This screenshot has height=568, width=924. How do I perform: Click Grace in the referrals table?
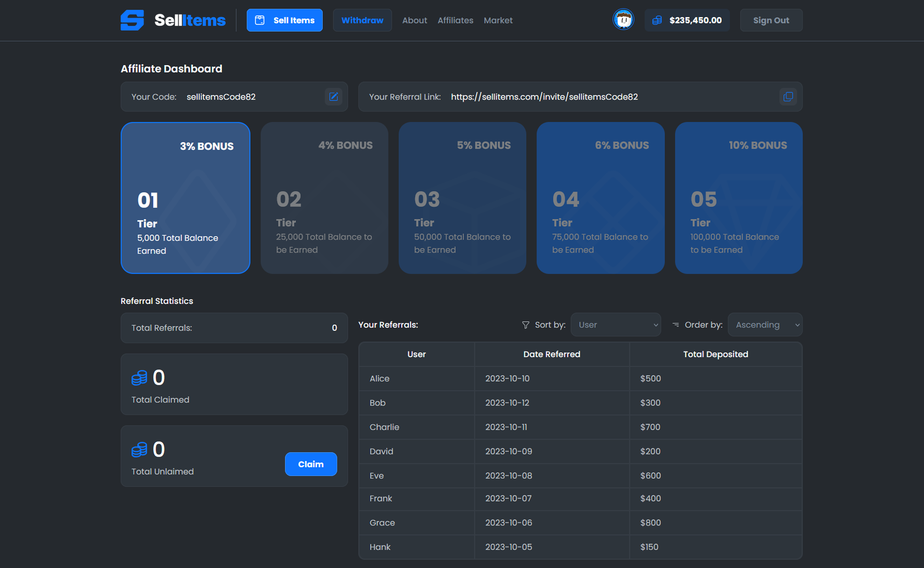tap(382, 523)
